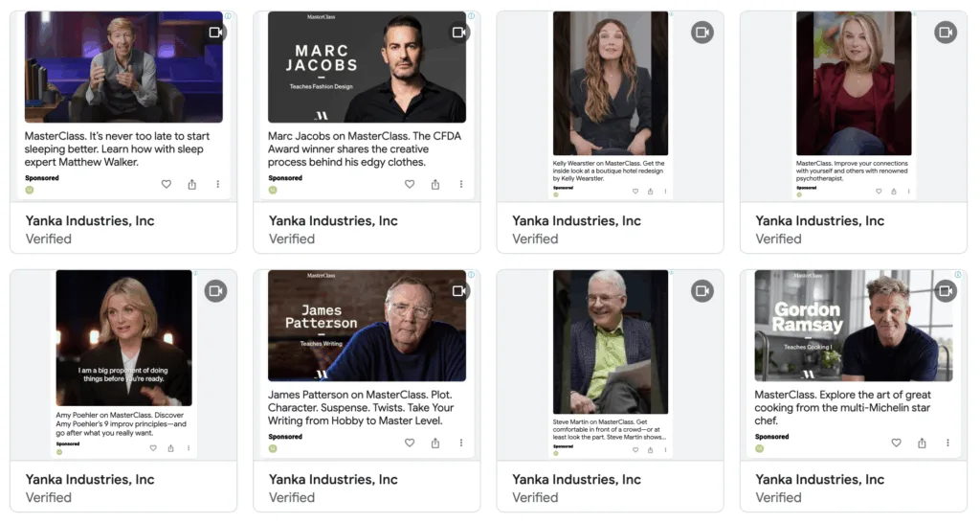Open three-dot menu on James Patterson ad
Viewport: 980px width, 523px height.
click(461, 443)
